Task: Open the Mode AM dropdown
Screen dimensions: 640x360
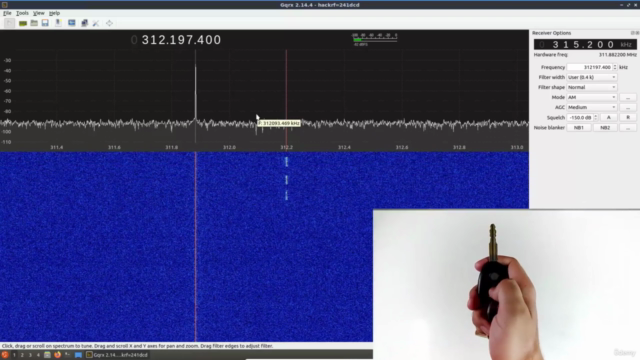Action: [591, 97]
